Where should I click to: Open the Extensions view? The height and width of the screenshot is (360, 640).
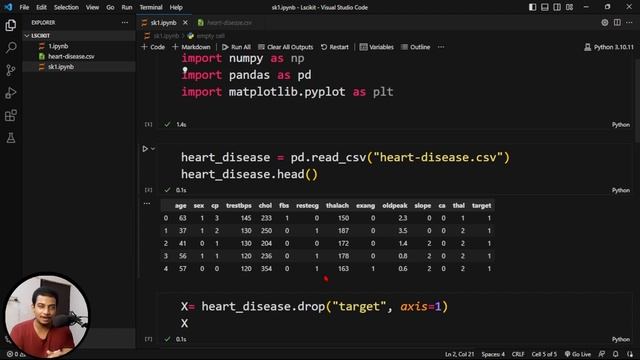click(11, 115)
